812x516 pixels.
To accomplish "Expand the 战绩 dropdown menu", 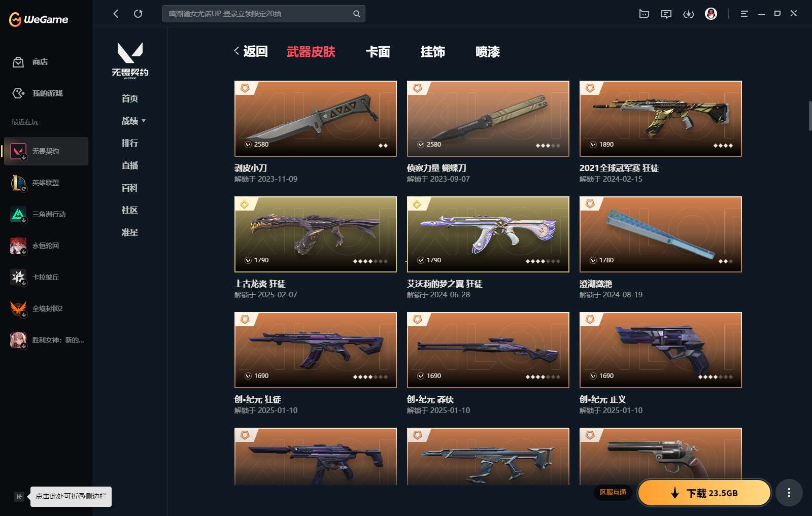I will (x=133, y=121).
